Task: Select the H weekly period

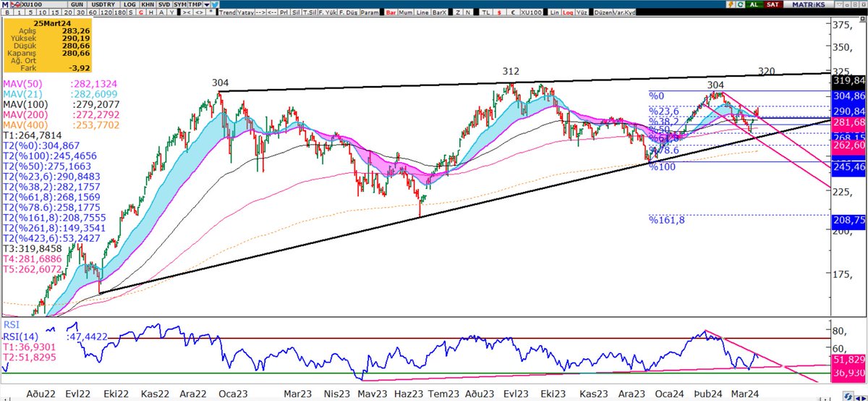Action: [x=151, y=12]
